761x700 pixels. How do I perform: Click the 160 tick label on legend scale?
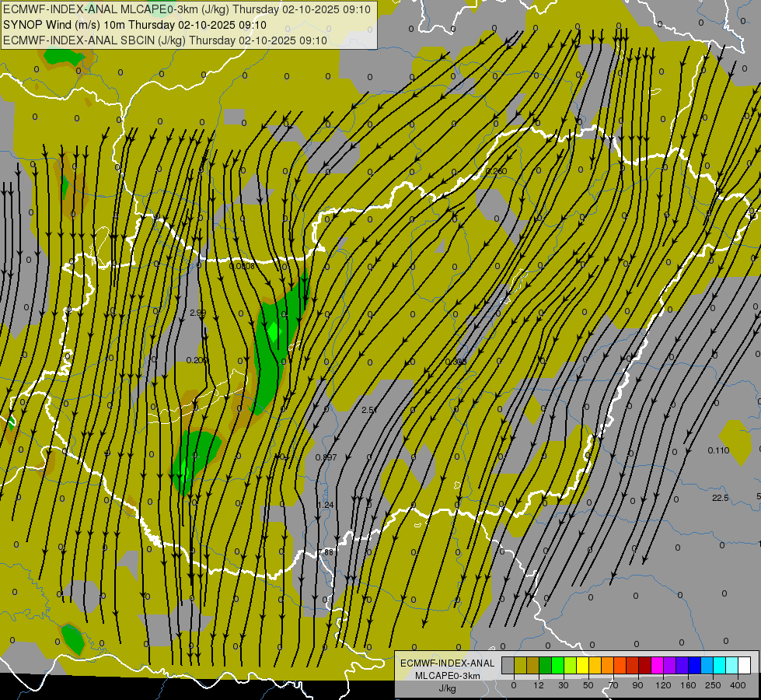(x=688, y=685)
